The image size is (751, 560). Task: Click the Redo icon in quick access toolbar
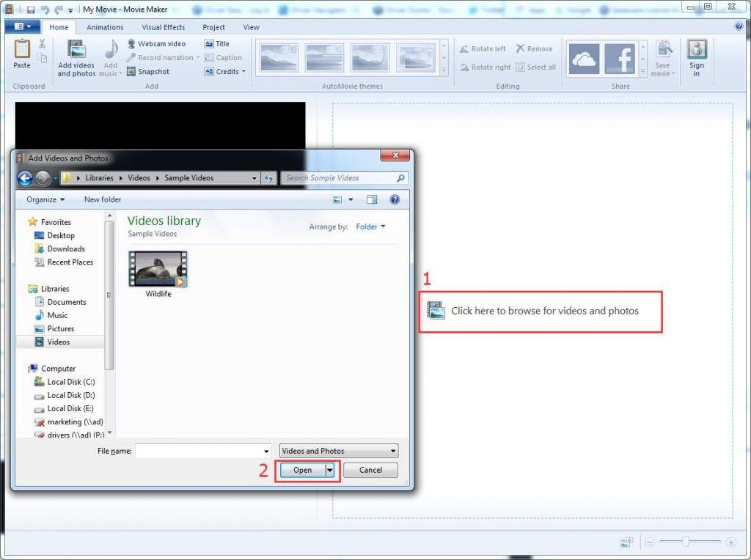[x=59, y=10]
